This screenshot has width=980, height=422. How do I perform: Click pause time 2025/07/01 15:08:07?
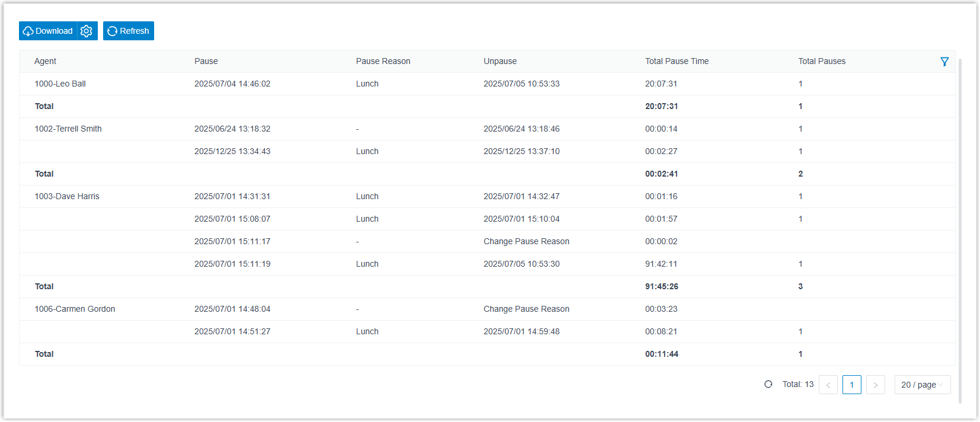pyautogui.click(x=232, y=219)
